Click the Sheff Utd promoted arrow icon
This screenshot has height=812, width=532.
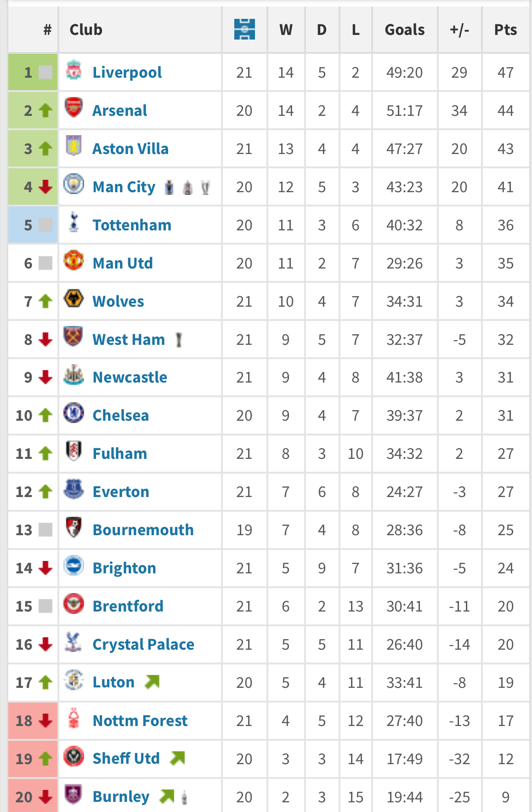click(x=177, y=758)
